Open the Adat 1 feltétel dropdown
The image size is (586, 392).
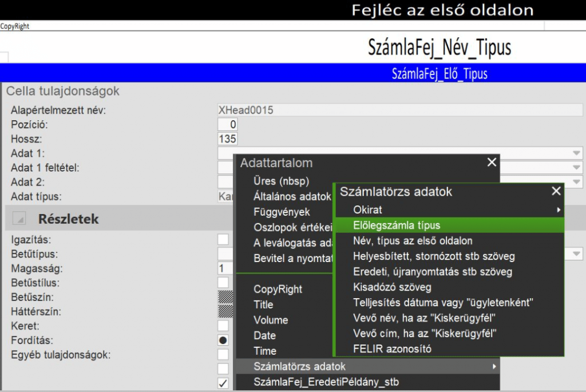(x=576, y=168)
